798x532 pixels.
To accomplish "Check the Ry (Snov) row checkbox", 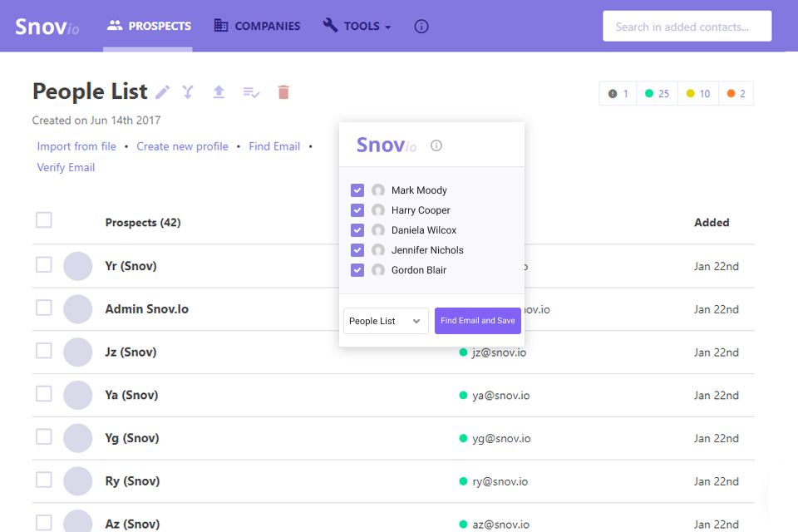I will click(44, 480).
